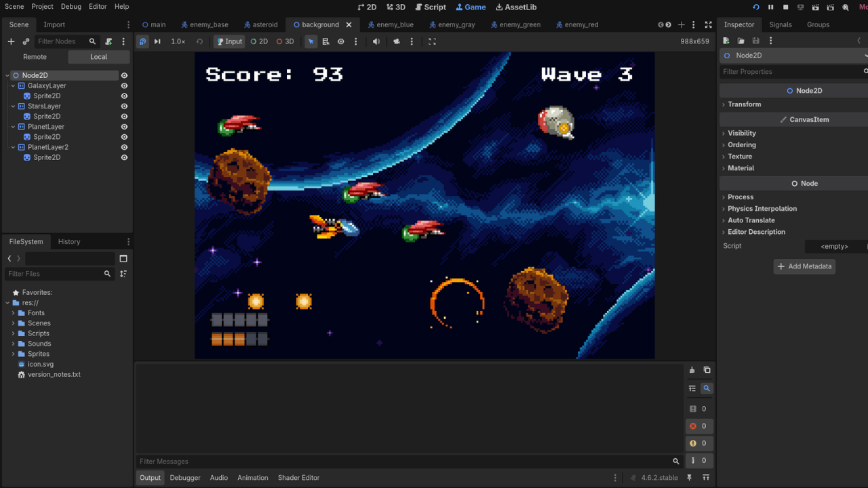Click the Add Metadata button
Image resolution: width=868 pixels, height=488 pixels.
click(x=804, y=266)
